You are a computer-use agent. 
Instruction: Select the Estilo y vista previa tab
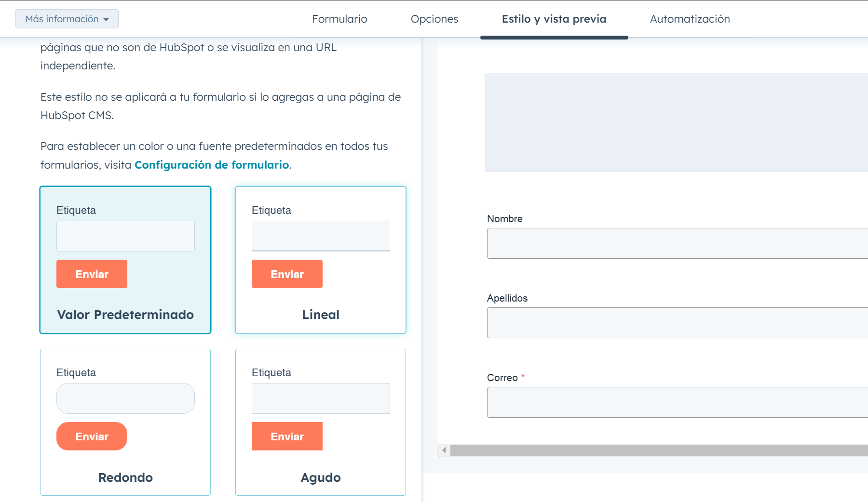pyautogui.click(x=554, y=19)
